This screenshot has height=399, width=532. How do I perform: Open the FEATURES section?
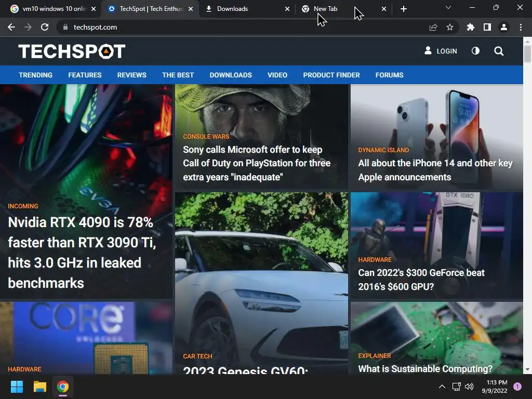85,75
